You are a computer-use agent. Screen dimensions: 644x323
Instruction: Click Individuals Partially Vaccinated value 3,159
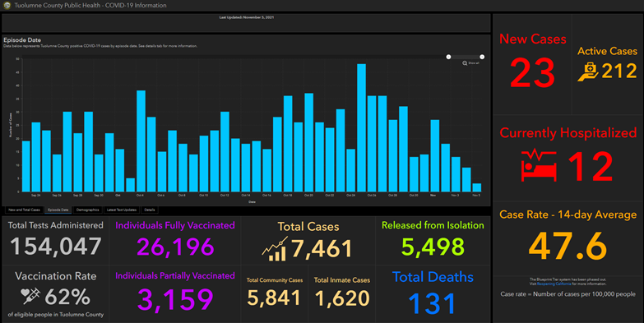(175, 299)
